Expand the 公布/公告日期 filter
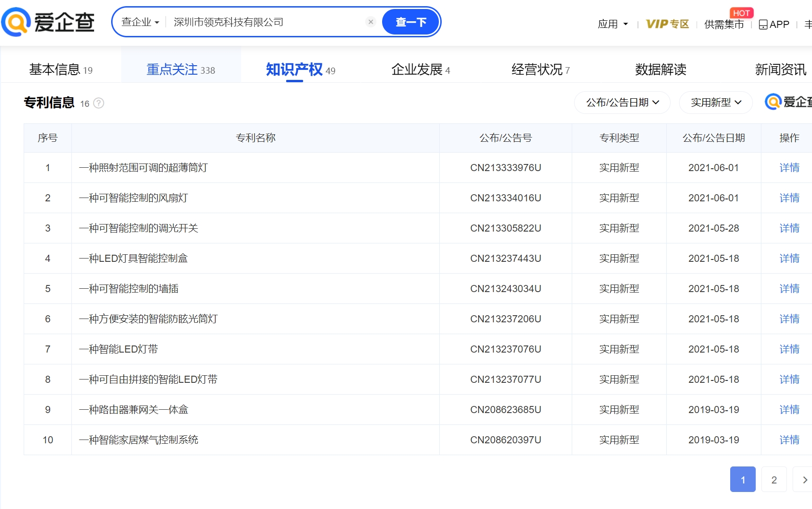The height and width of the screenshot is (509, 812). pyautogui.click(x=622, y=103)
